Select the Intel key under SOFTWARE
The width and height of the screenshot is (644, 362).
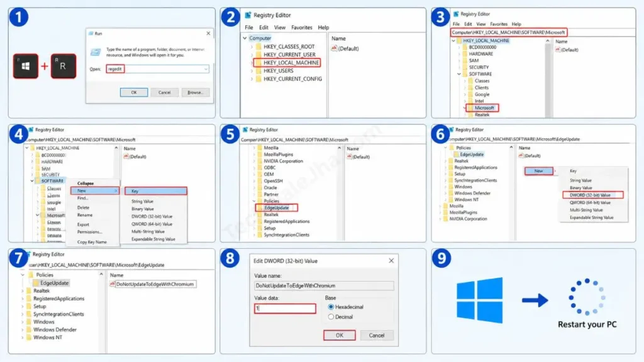coord(479,101)
